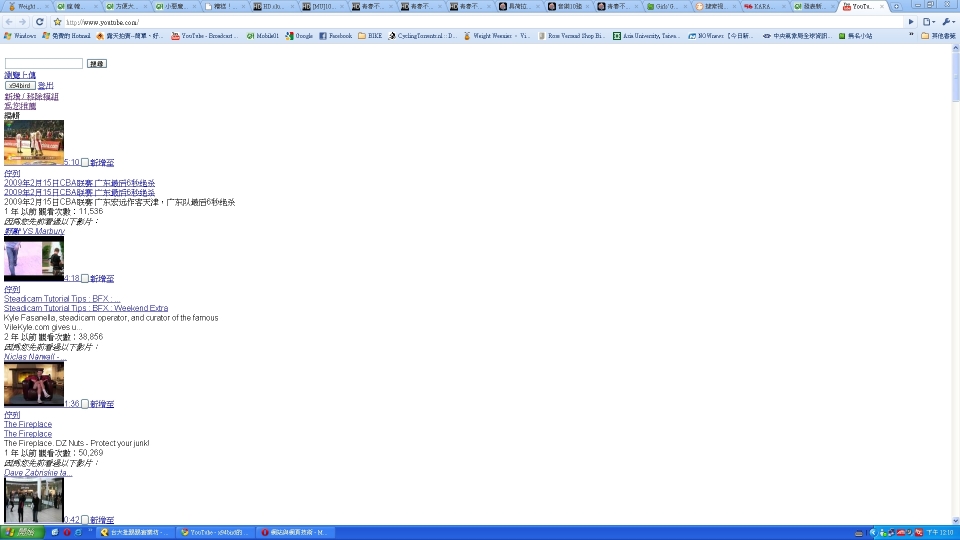
Task: Tick the checkbox for the 4:18 Steadicam video
Action: [x=85, y=279]
